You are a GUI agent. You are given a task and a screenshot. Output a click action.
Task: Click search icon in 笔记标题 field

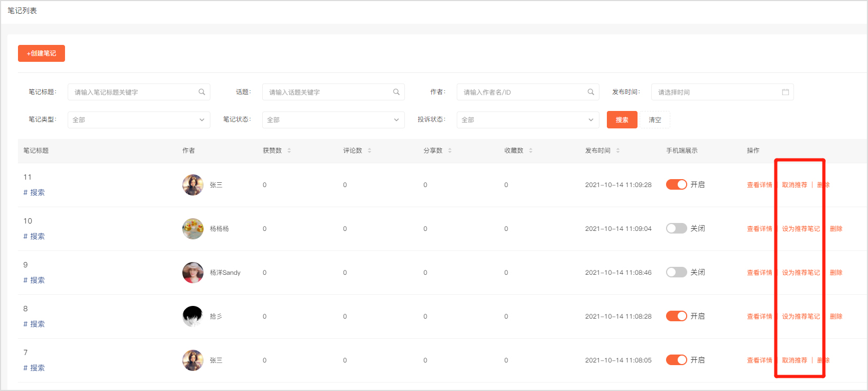click(202, 92)
